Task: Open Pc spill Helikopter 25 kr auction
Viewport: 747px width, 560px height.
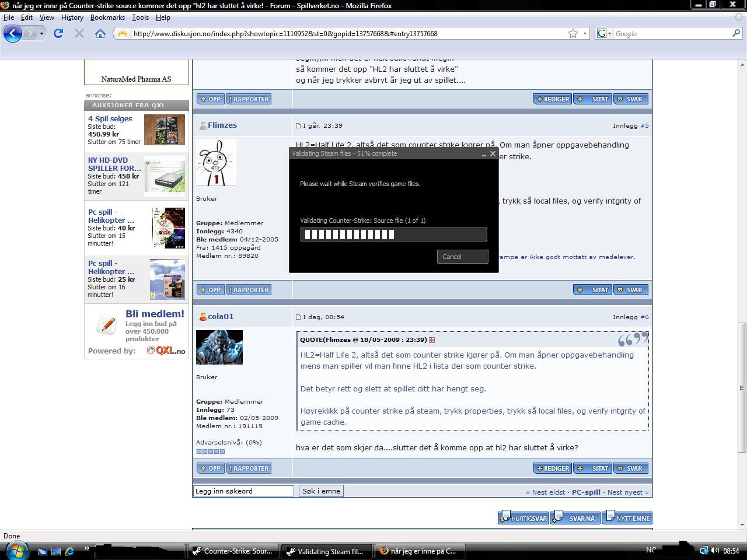Action: tap(111, 267)
